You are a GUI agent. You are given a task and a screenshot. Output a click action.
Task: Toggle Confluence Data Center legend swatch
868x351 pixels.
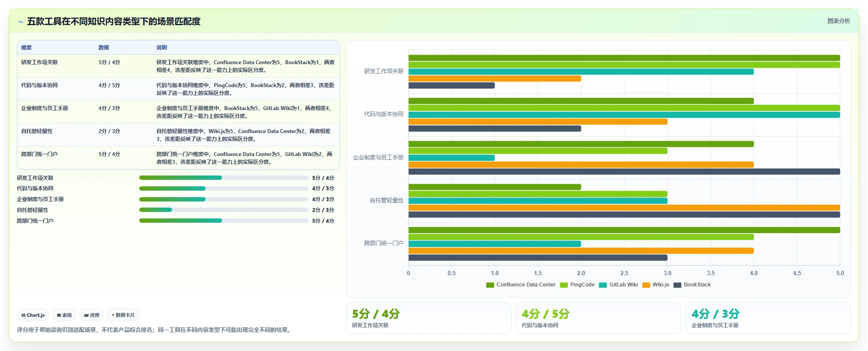[490, 285]
